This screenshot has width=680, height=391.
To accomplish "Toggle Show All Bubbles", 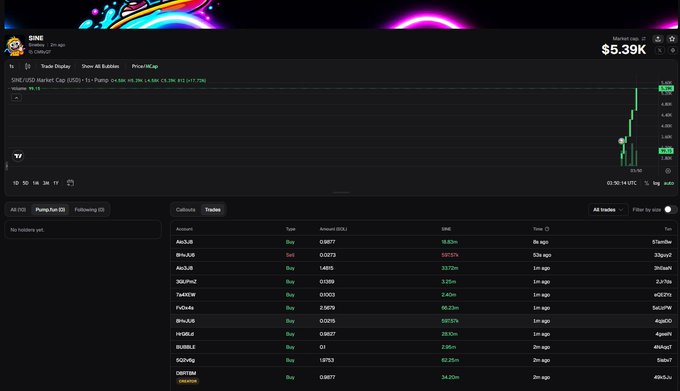I will pos(100,66).
